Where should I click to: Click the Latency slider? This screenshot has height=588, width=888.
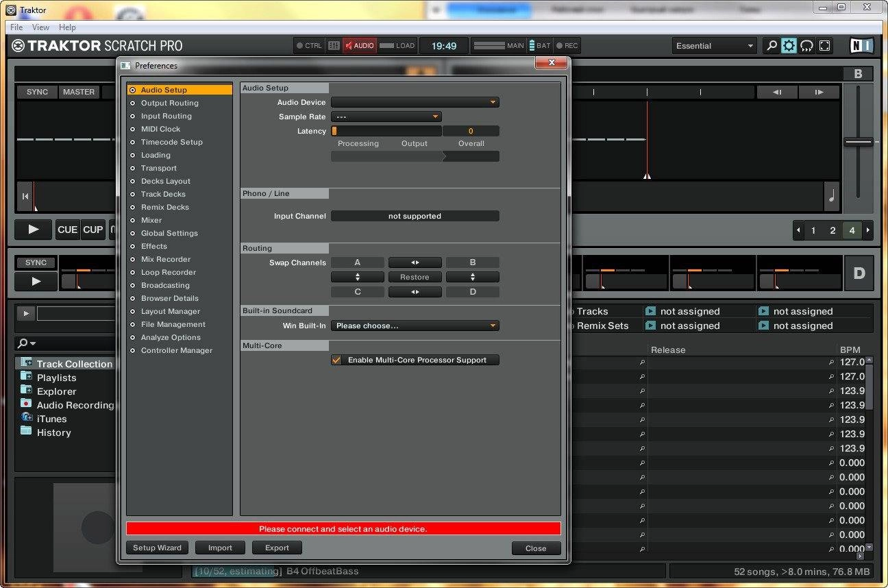pos(386,131)
